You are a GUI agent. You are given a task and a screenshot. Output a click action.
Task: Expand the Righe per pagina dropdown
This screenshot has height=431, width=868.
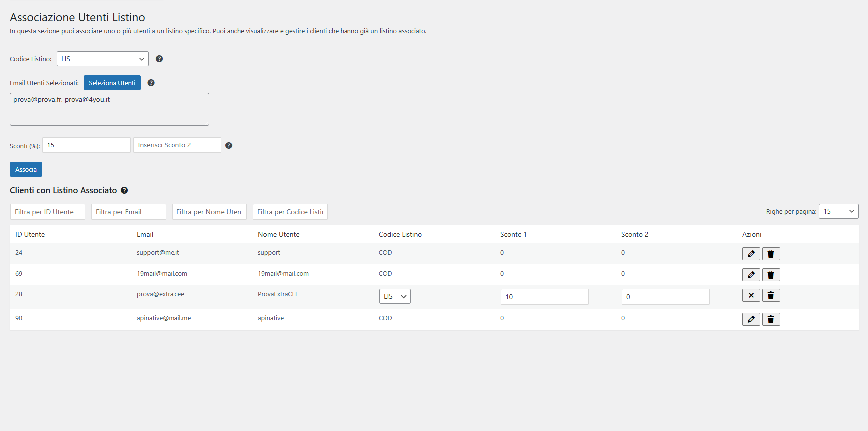(x=838, y=211)
